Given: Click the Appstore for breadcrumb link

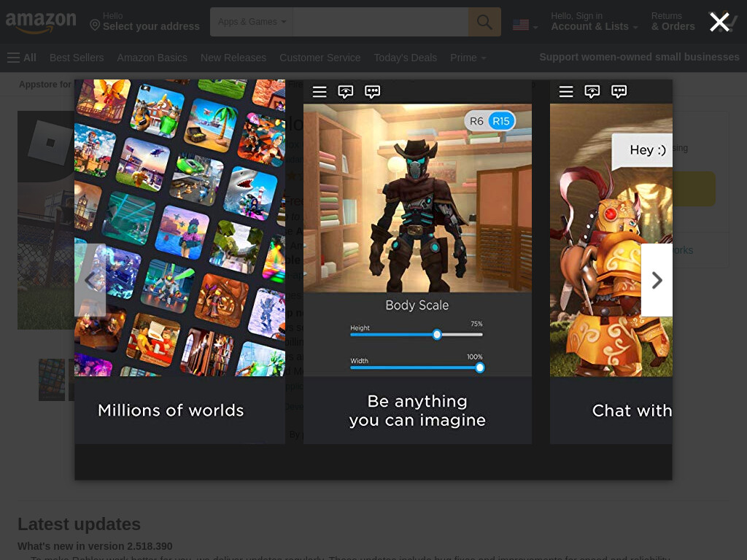Looking at the screenshot, I should [45, 85].
